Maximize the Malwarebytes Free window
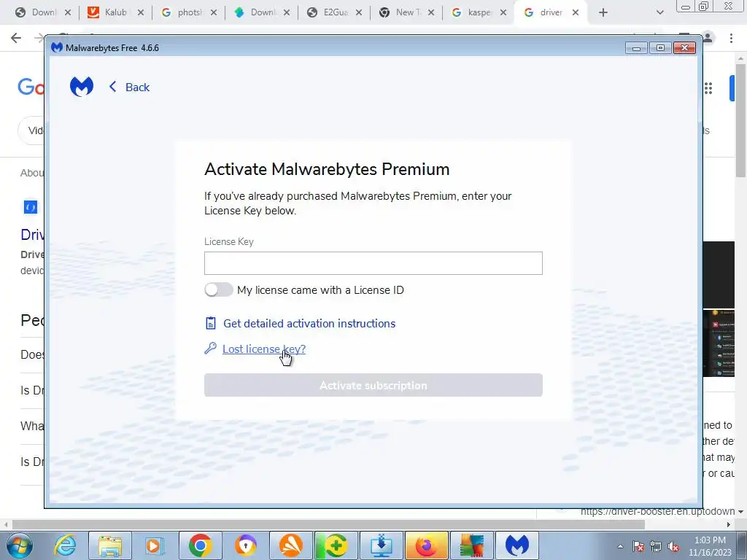 point(660,48)
